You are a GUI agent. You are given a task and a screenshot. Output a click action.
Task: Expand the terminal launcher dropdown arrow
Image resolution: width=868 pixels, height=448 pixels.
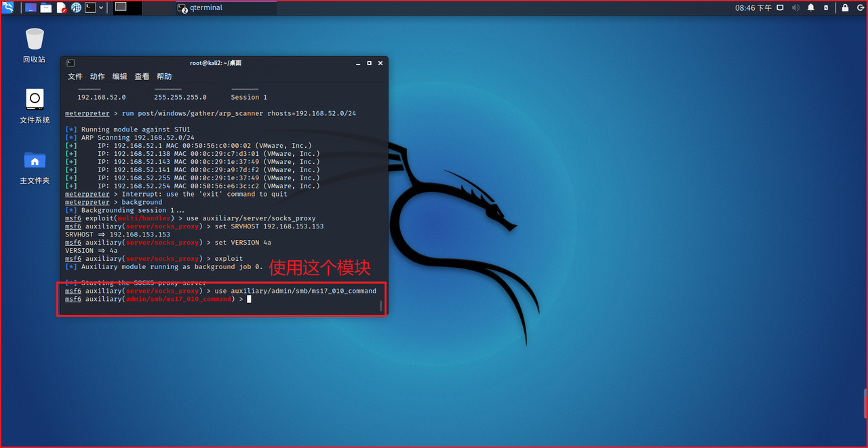[x=101, y=7]
